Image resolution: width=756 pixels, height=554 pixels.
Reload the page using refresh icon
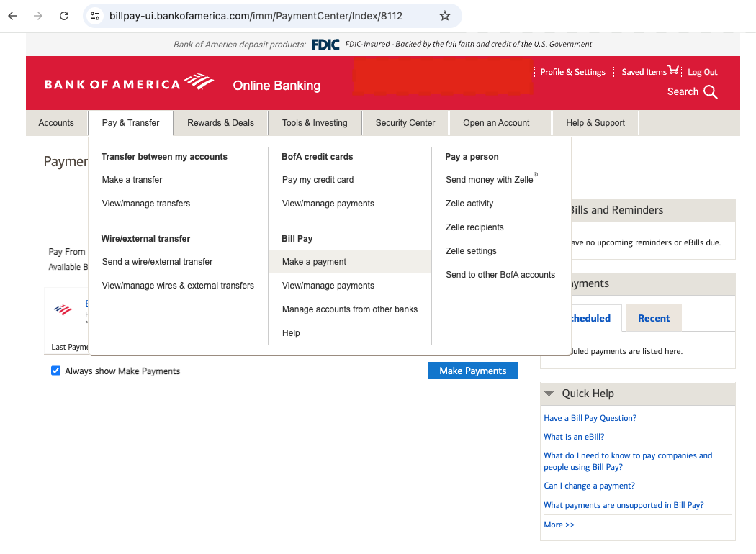[x=63, y=15]
